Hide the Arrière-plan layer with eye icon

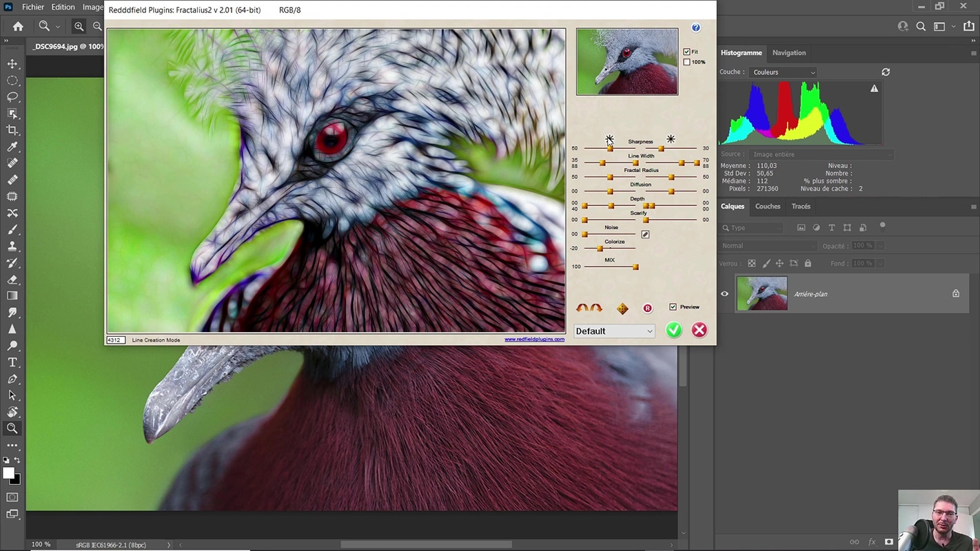(x=724, y=294)
